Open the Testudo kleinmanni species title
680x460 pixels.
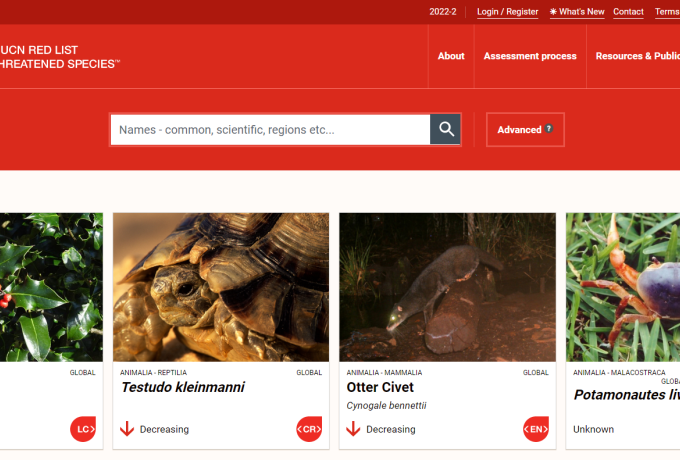pos(183,387)
